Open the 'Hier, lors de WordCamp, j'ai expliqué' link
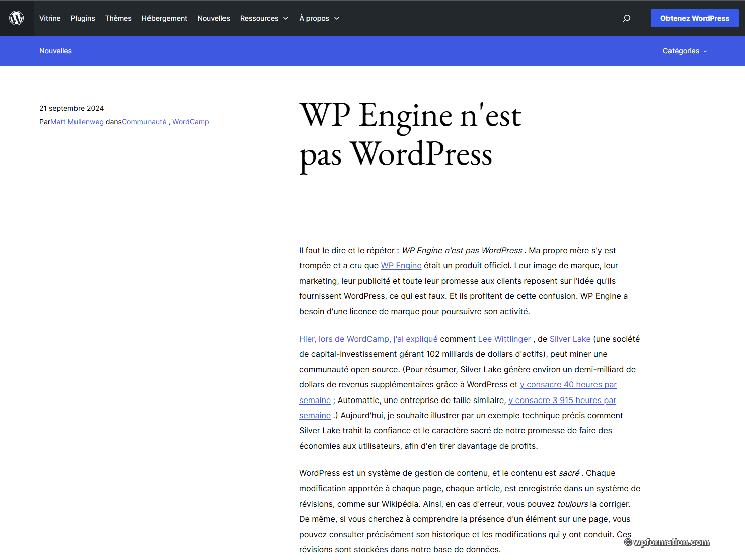 click(x=368, y=339)
